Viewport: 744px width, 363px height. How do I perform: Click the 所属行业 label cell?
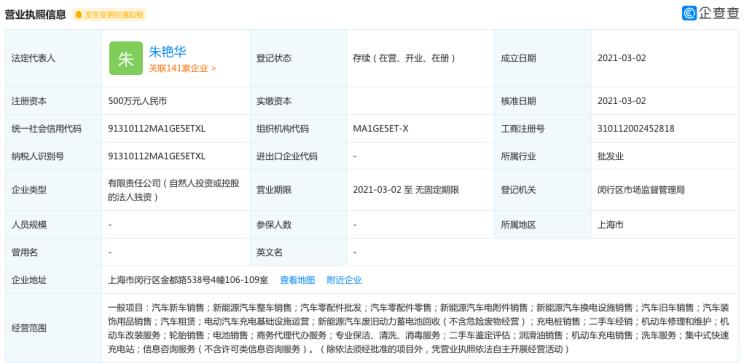tap(543, 156)
